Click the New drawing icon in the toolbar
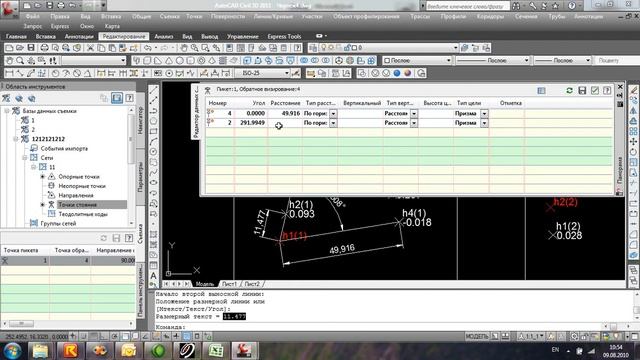This screenshot has height=360, width=640. tap(9, 48)
